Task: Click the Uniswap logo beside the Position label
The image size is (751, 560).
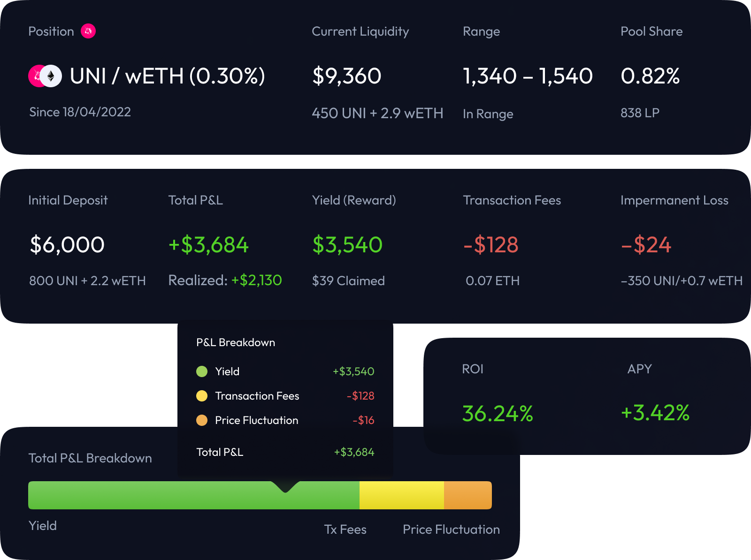Action: pos(88,31)
